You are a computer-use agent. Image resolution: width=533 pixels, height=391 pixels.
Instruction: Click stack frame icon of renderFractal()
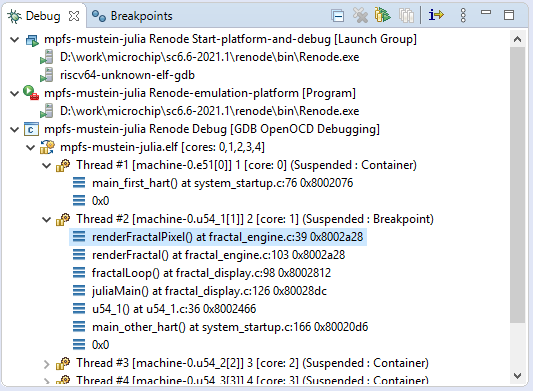point(79,255)
